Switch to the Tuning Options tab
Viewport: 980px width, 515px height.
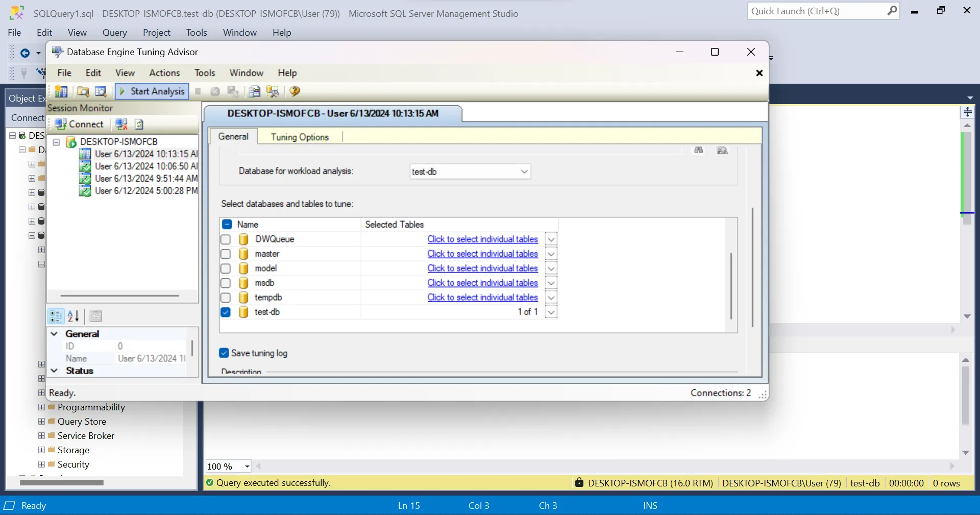coord(300,137)
